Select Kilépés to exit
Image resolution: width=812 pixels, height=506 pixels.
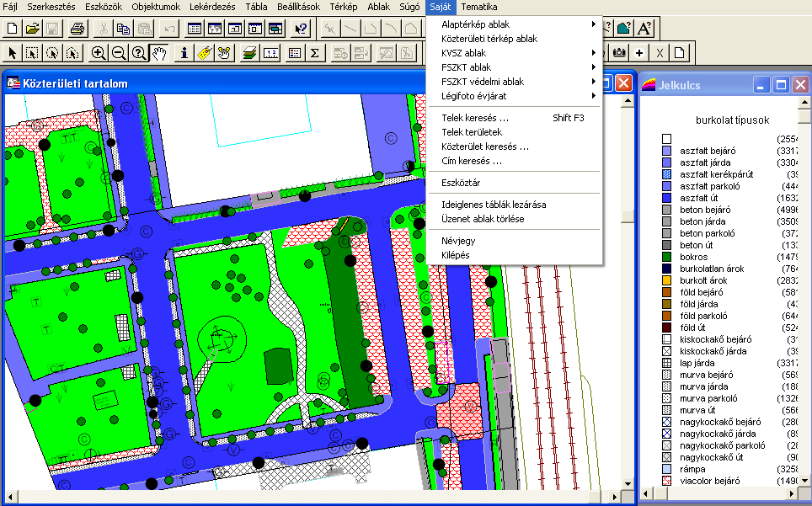pos(456,255)
